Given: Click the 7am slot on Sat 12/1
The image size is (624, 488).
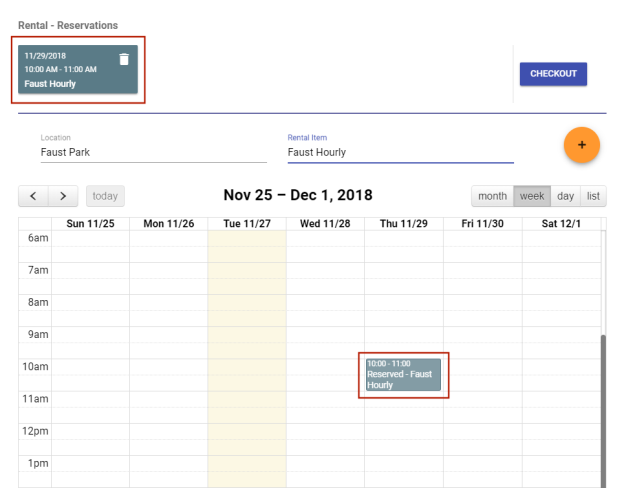Looking at the screenshot, I should (x=560, y=271).
